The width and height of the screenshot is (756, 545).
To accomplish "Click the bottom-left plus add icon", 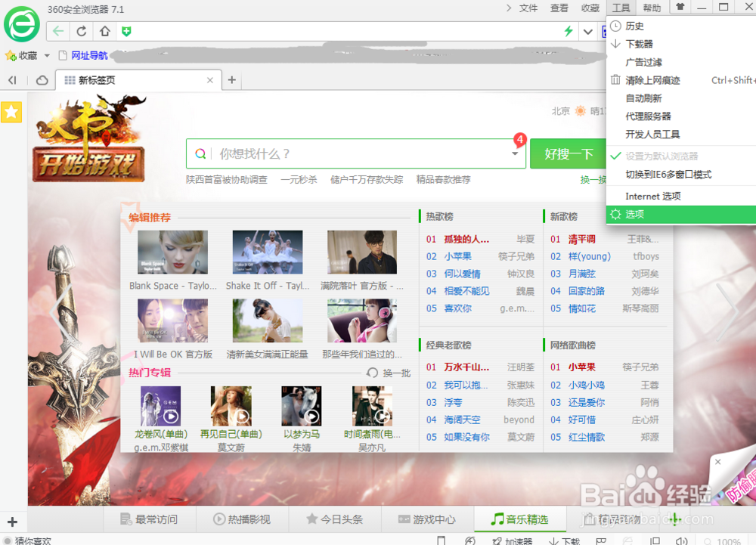I will click(x=13, y=522).
